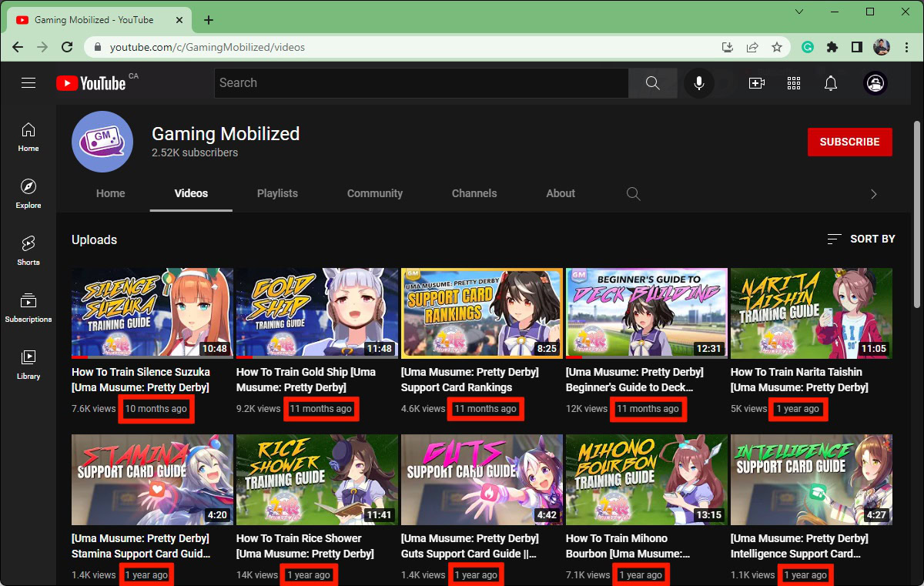Screen dimensions: 924x586
Task: Play the Deck Building guide thumbnail
Action: (x=647, y=313)
